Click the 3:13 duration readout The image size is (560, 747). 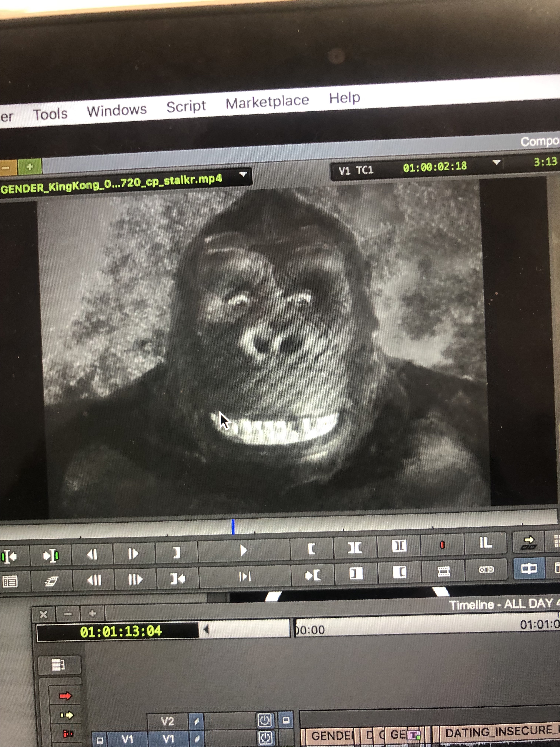tap(545, 162)
